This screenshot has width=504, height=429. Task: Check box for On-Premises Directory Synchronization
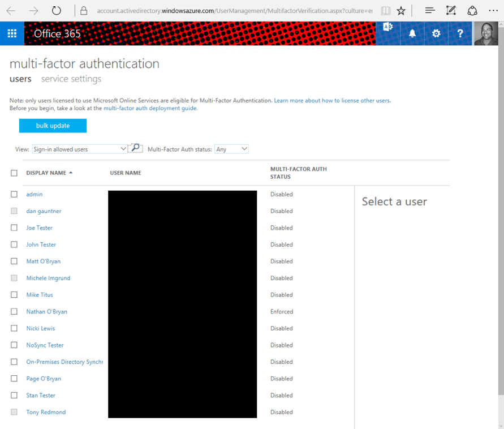click(x=14, y=362)
